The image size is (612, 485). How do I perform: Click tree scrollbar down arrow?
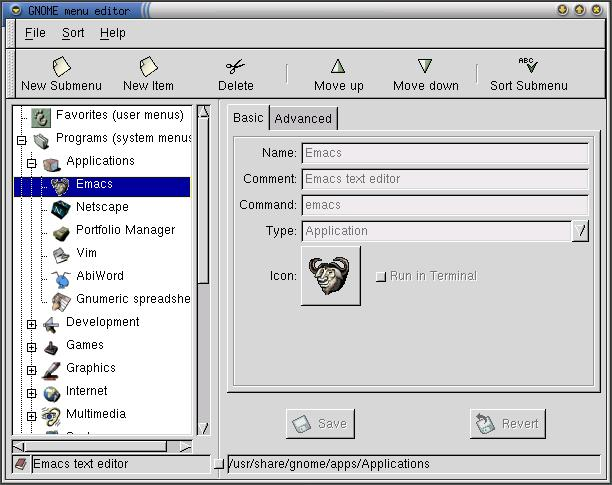203,428
